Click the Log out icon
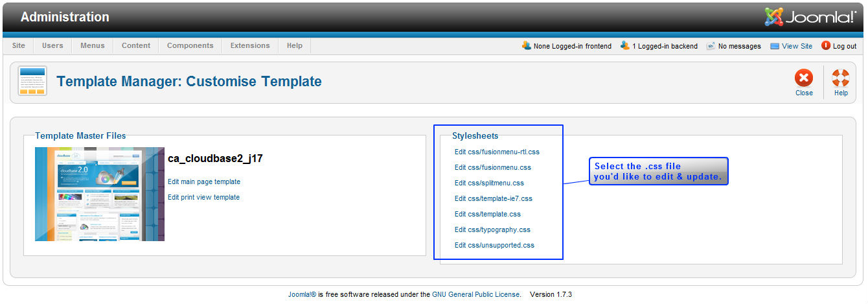 point(825,45)
